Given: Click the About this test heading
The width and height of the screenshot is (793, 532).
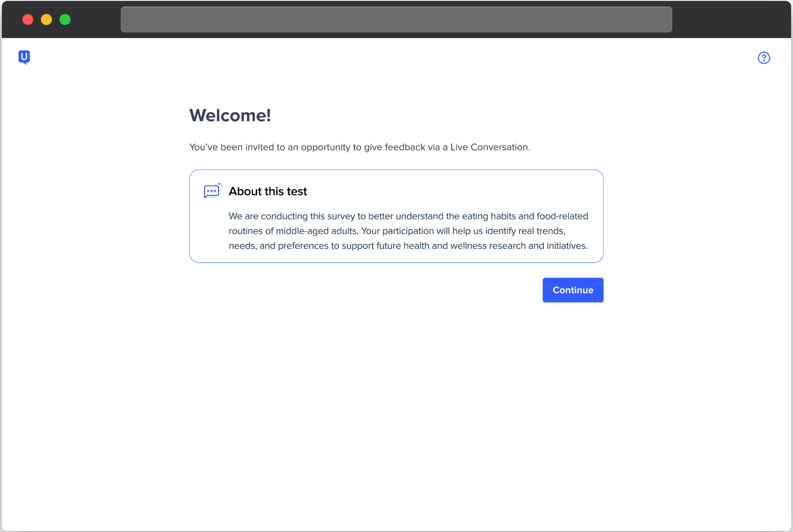Looking at the screenshot, I should click(268, 191).
